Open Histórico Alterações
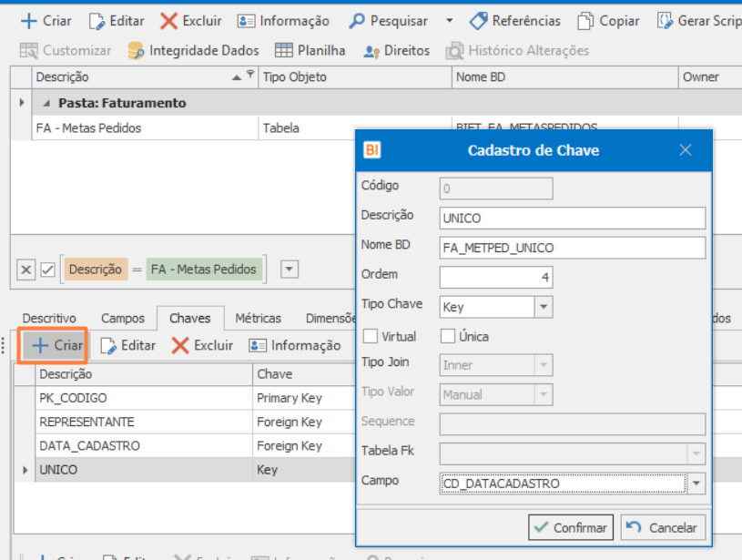Image resolution: width=742 pixels, height=560 pixels. click(517, 50)
